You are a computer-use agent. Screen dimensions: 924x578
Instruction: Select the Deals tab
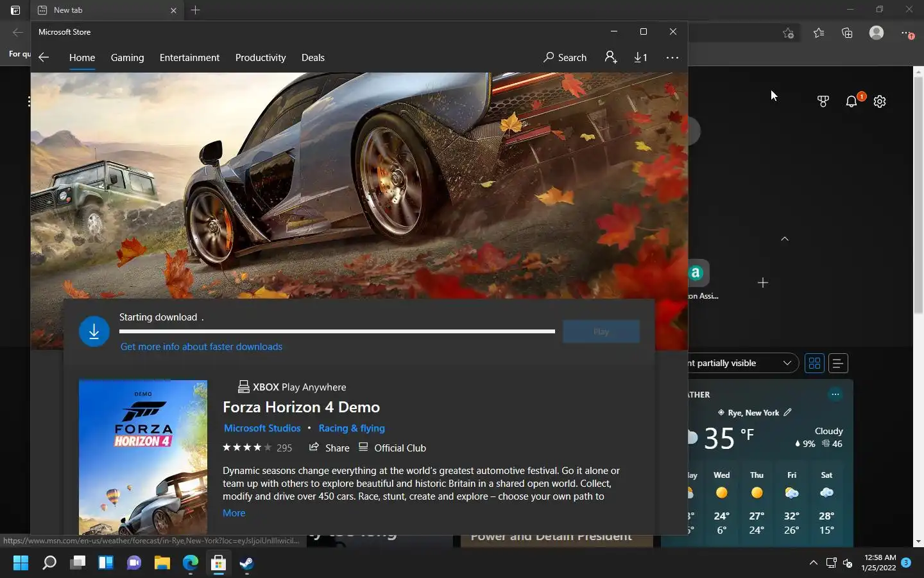click(x=313, y=57)
